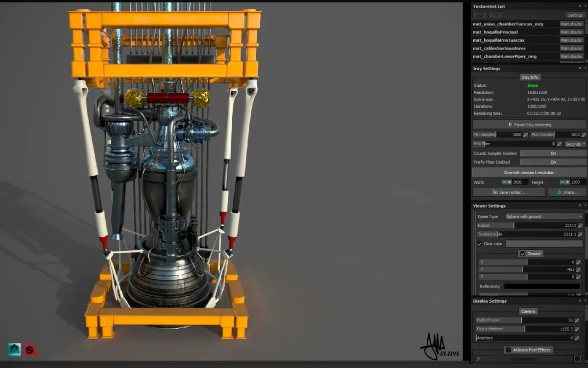
Task: Undock the TextureSet List panel
Action: (580, 6)
